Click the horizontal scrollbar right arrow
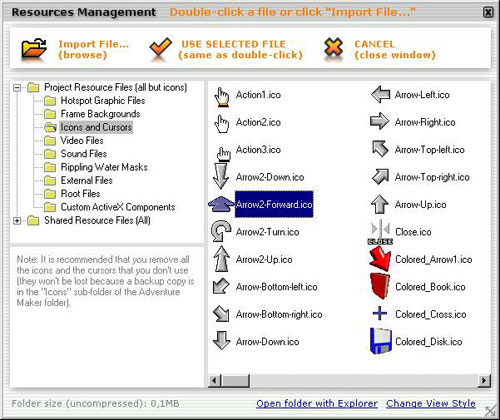The image size is (500, 420). pos(484,380)
